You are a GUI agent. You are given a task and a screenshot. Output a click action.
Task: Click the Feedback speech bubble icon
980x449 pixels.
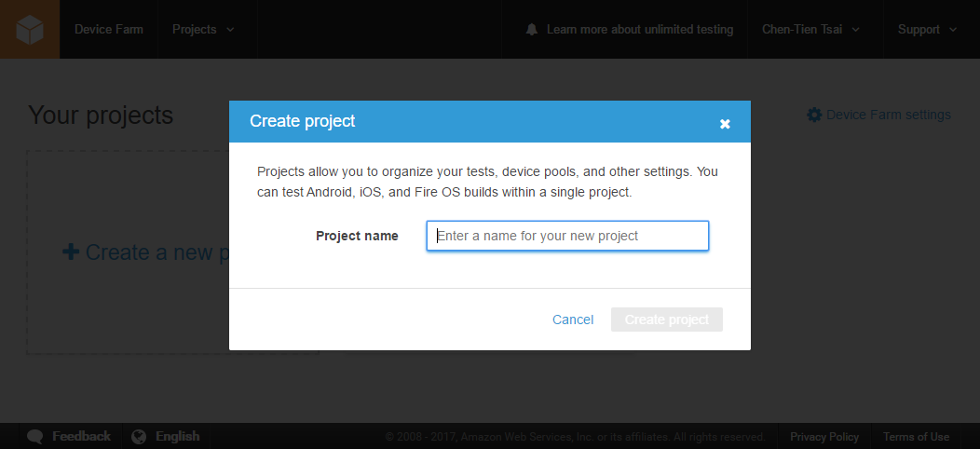(35, 436)
